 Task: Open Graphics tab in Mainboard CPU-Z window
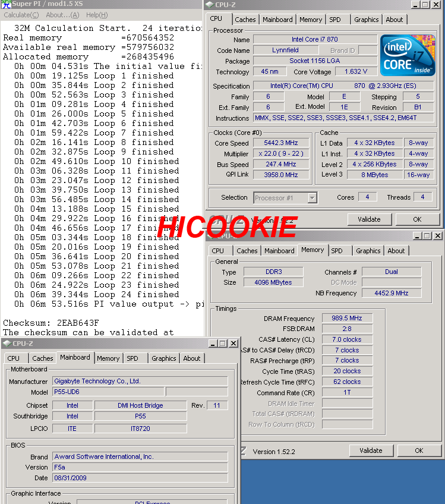[164, 358]
